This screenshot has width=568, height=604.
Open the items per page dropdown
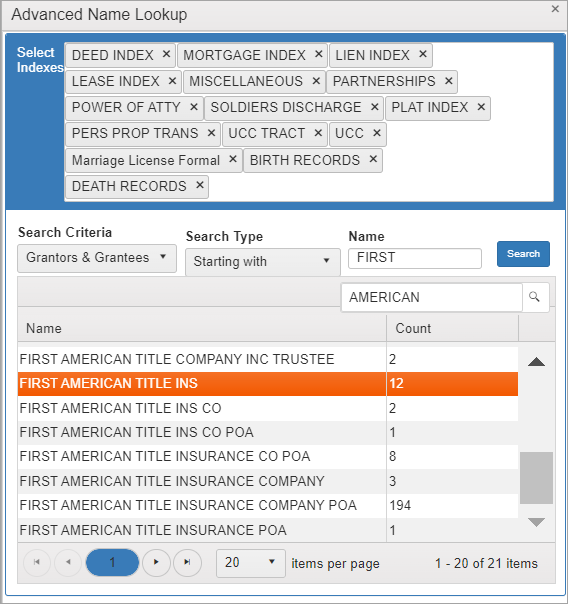coord(251,563)
